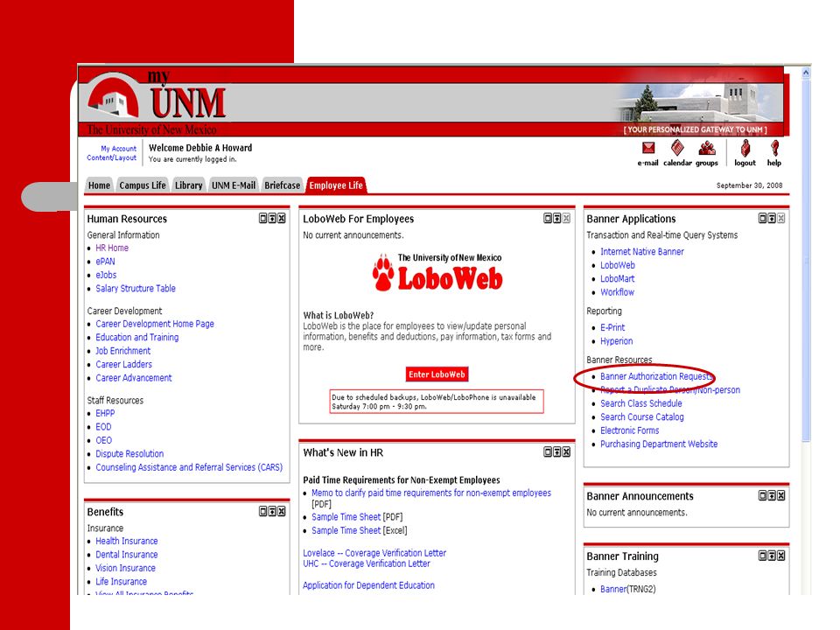Click X icon on Benefits panel
The width and height of the screenshot is (840, 630).
[x=281, y=511]
